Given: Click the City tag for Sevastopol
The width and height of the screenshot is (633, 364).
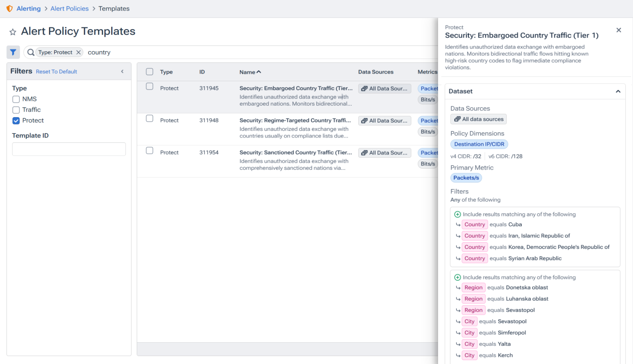Looking at the screenshot, I should [469, 321].
